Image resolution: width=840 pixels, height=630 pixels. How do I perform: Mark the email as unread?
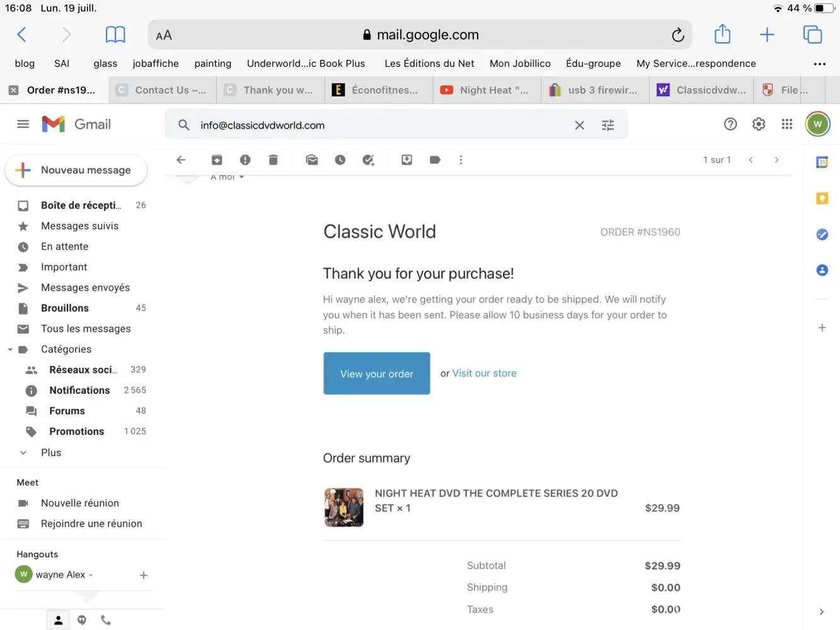pyautogui.click(x=312, y=160)
